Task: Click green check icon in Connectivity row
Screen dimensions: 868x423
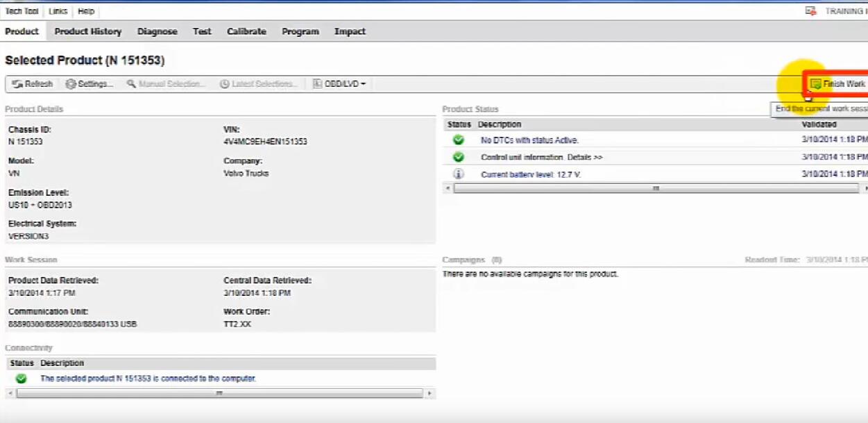Action: click(x=22, y=379)
